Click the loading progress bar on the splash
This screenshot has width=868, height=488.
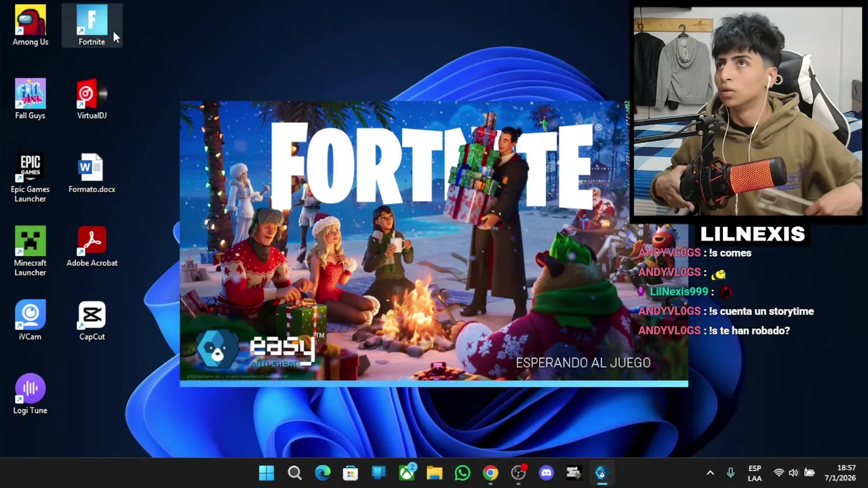coord(434,384)
